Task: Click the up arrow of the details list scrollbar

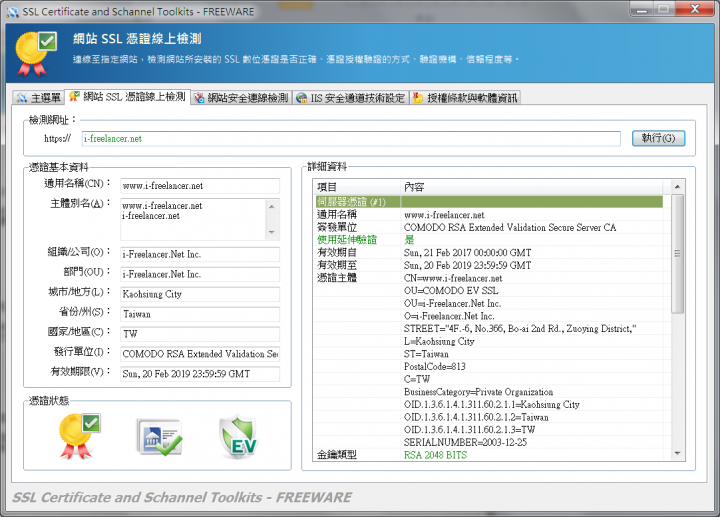Action: 677,186
